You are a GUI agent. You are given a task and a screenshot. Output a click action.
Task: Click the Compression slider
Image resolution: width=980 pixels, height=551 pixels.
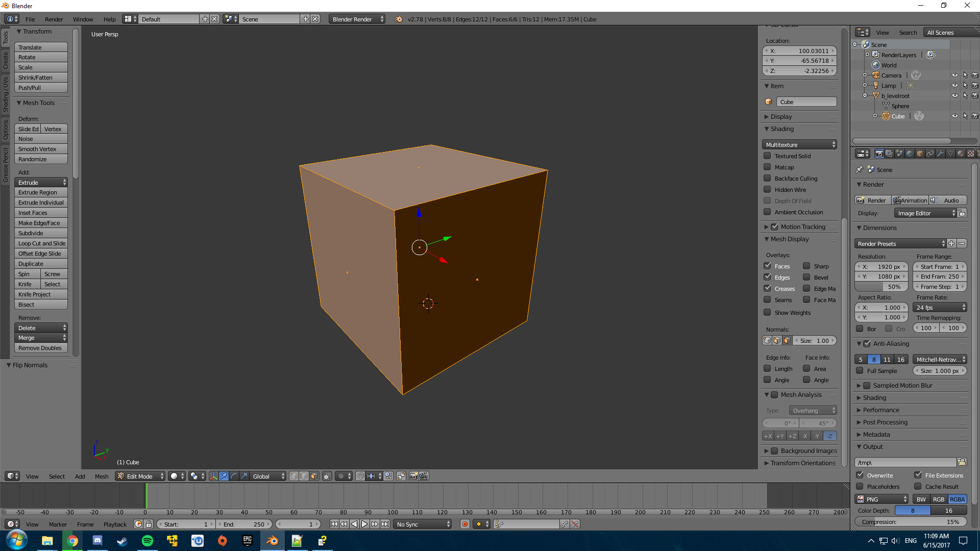[911, 522]
